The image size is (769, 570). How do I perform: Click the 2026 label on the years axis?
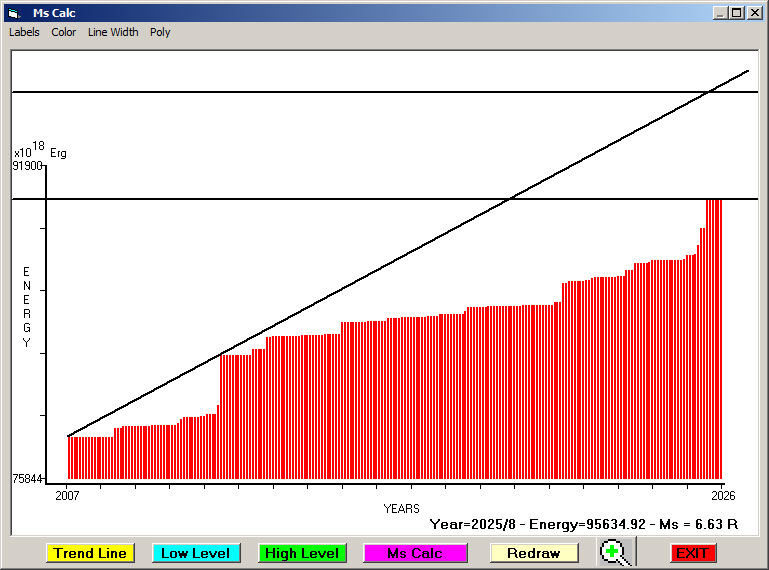pyautogui.click(x=720, y=495)
